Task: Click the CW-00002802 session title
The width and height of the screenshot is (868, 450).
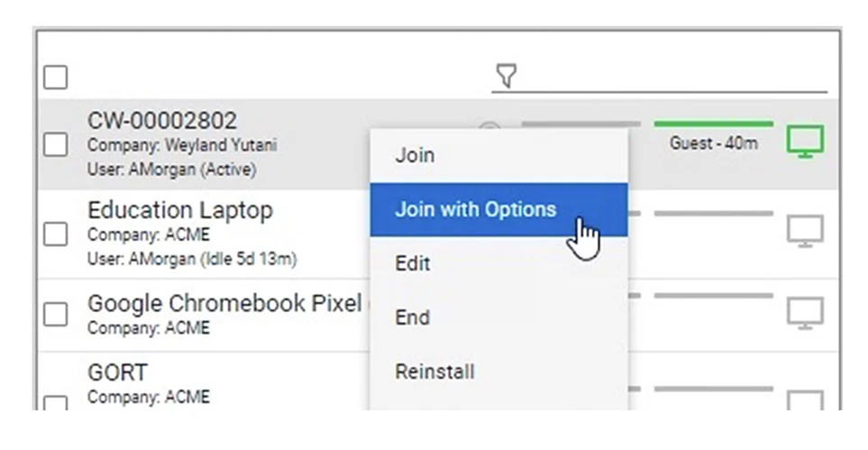Action: pos(162,121)
